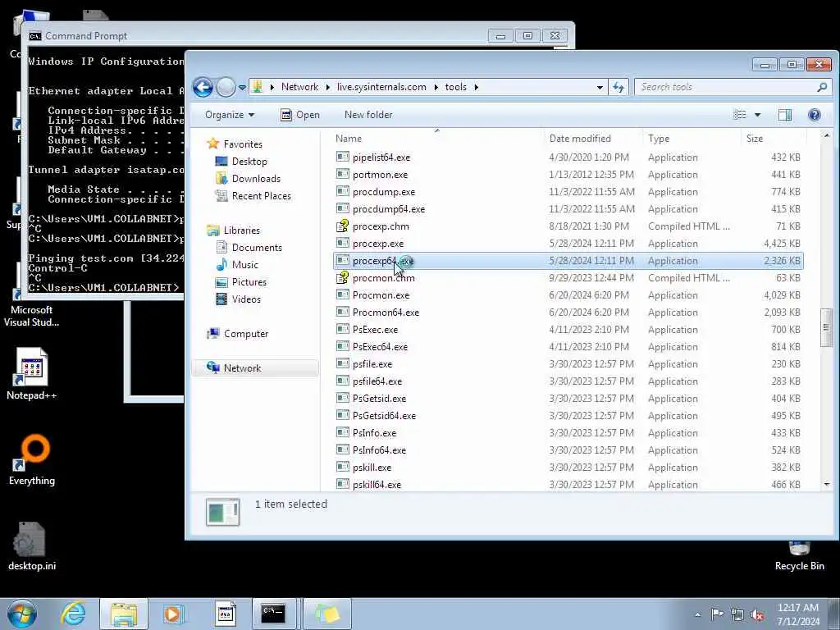This screenshot has height=630, width=840.
Task: Select the procexp.chm help file icon
Action: click(343, 226)
